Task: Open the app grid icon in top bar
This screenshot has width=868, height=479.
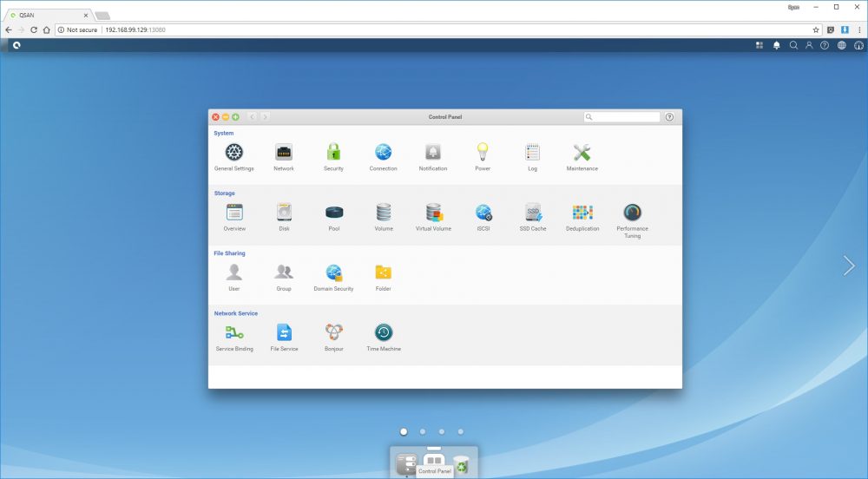Action: point(759,45)
